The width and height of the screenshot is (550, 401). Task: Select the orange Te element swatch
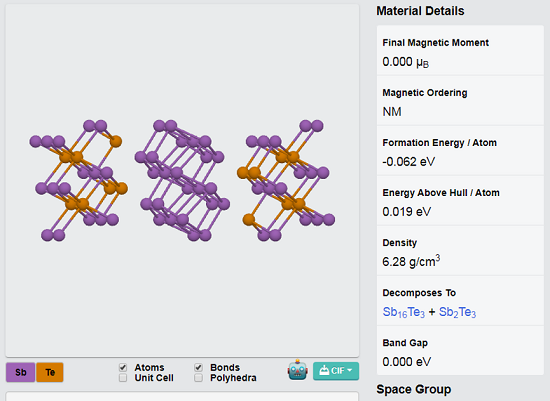tap(50, 372)
